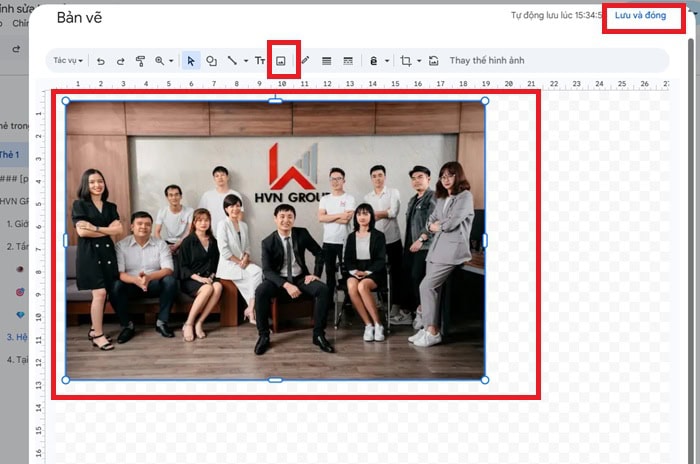700x464 pixels.
Task: Click the top-right corner resize handle
Action: pos(485,101)
